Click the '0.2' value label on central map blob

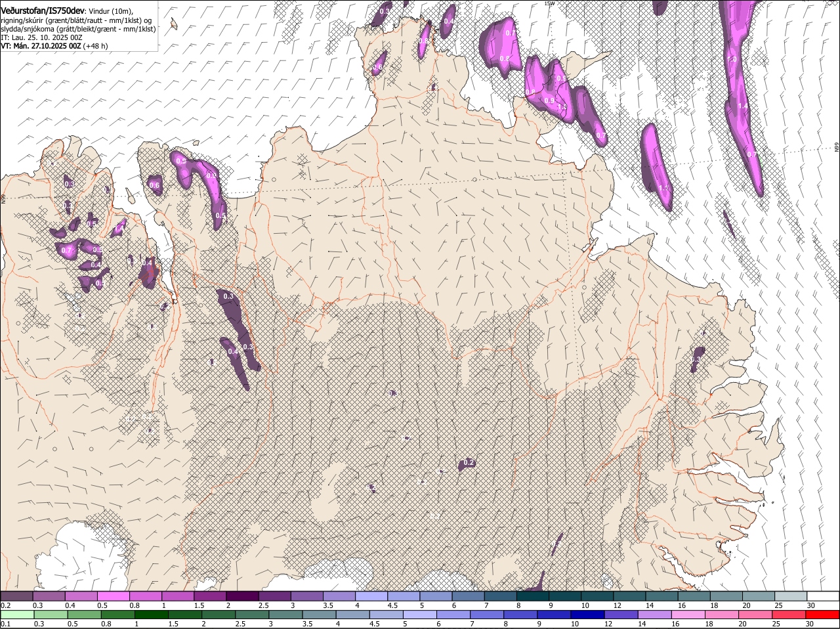pos(469,463)
